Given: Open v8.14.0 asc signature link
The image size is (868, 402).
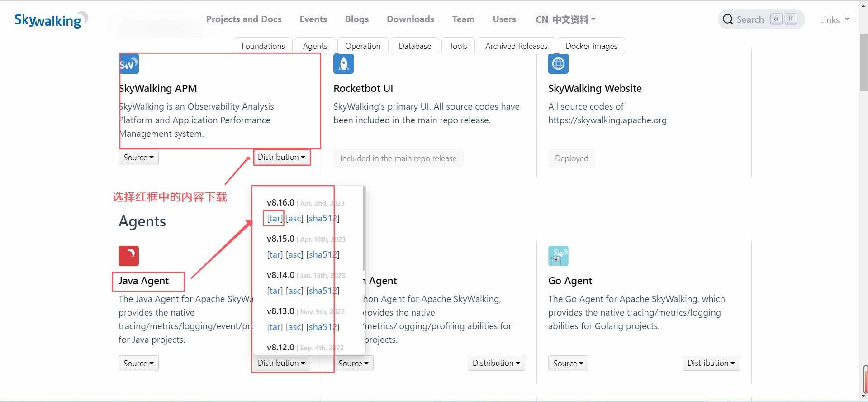Looking at the screenshot, I should [294, 291].
